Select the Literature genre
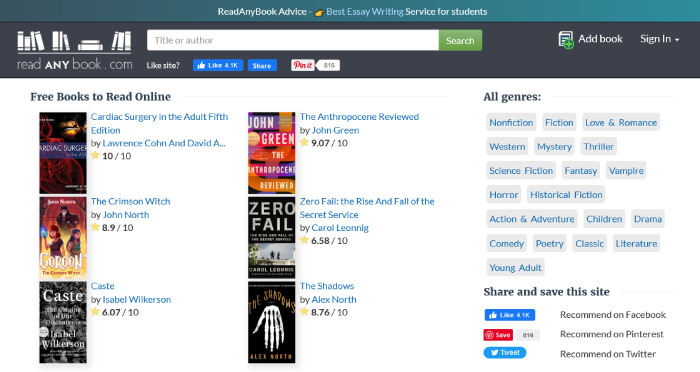 coord(636,243)
